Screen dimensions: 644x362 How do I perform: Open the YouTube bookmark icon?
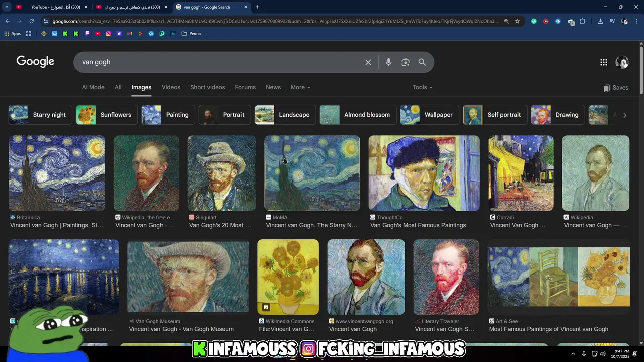tap(98, 34)
